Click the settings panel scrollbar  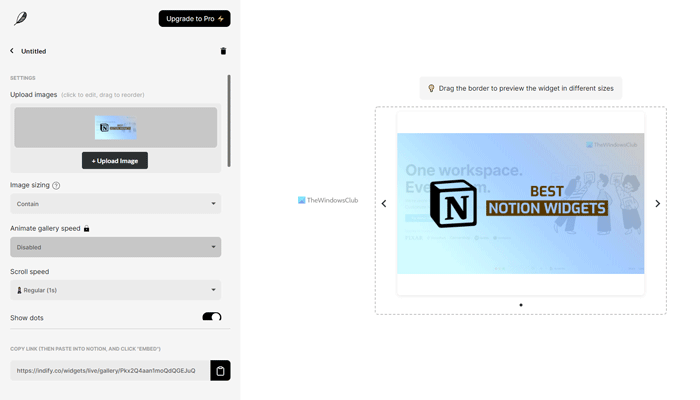229,121
